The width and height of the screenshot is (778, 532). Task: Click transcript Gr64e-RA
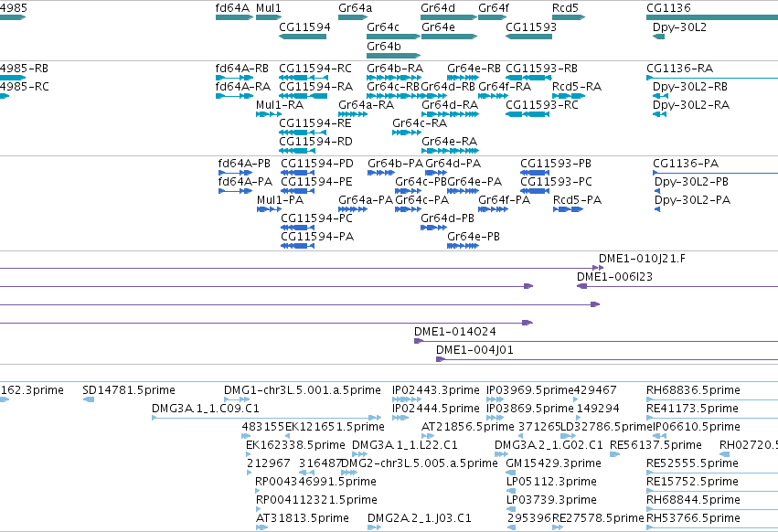(450, 151)
